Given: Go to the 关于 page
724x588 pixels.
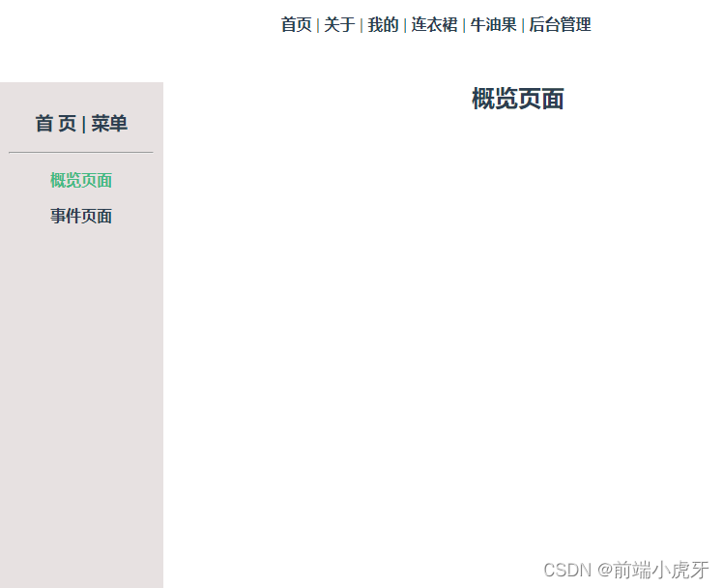Looking at the screenshot, I should [x=339, y=24].
